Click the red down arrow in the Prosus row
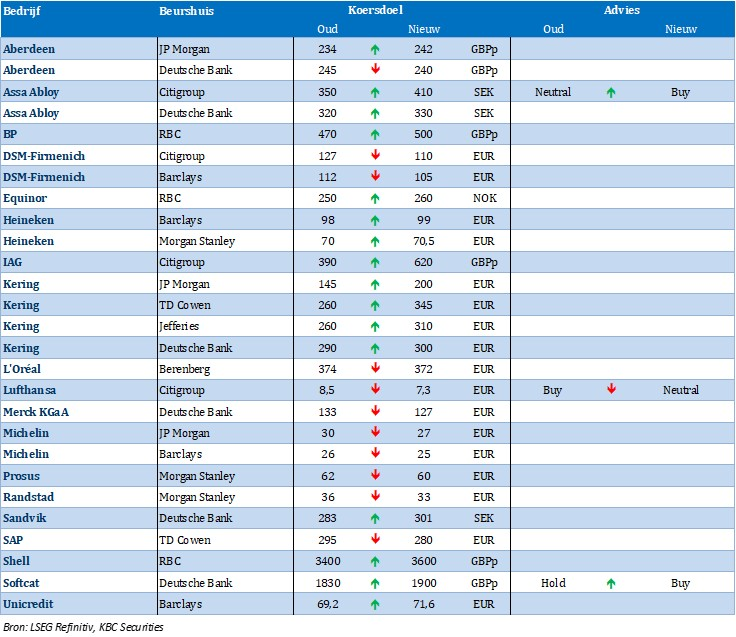This screenshot has width=736, height=637. pos(375,476)
